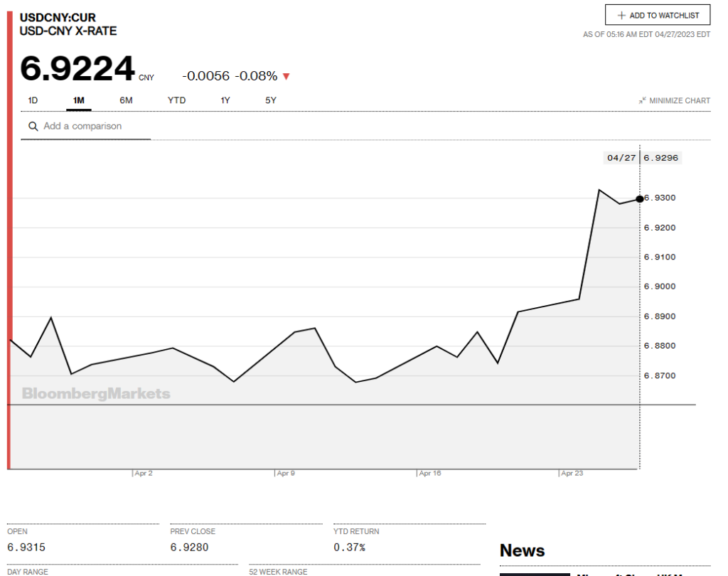Click the 04/27 tooltip date label
The width and height of the screenshot is (728, 576).
click(x=621, y=158)
